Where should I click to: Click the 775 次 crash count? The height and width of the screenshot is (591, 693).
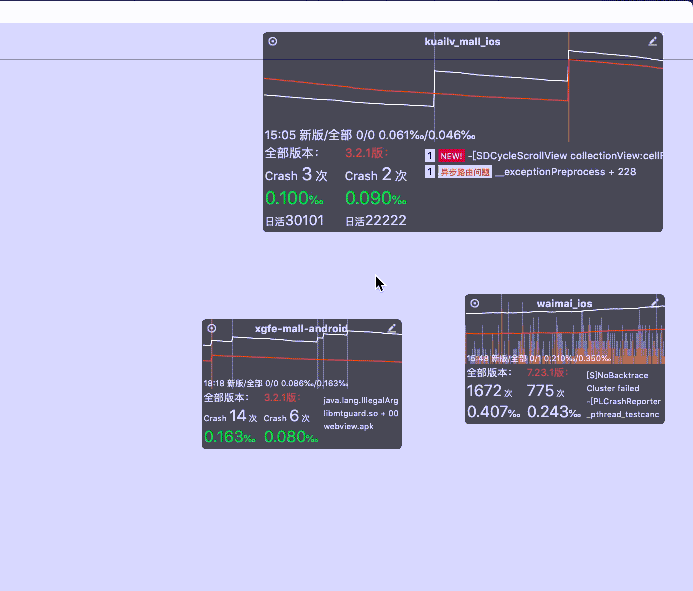(x=545, y=391)
